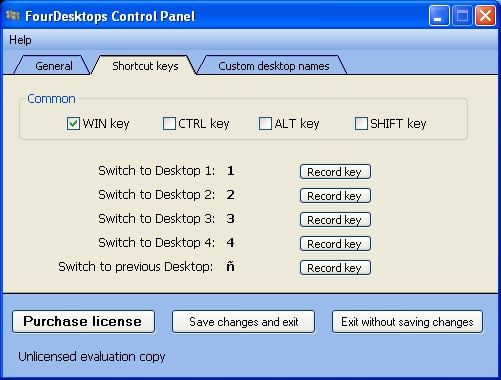Click Exit without saving changes
501x380 pixels.
(x=407, y=322)
